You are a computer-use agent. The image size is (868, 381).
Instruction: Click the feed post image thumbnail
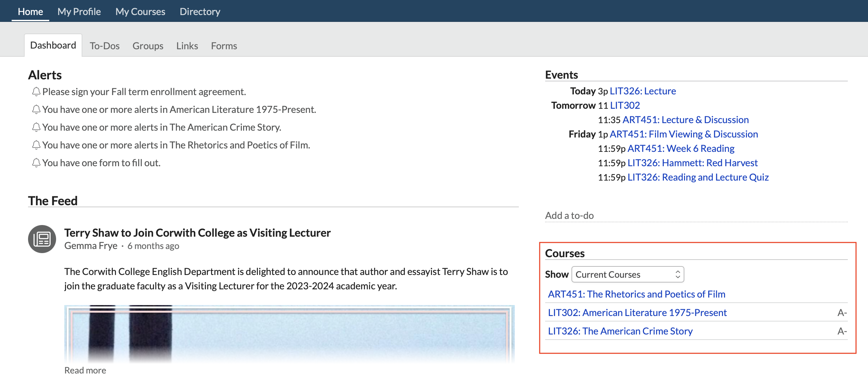tap(289, 333)
